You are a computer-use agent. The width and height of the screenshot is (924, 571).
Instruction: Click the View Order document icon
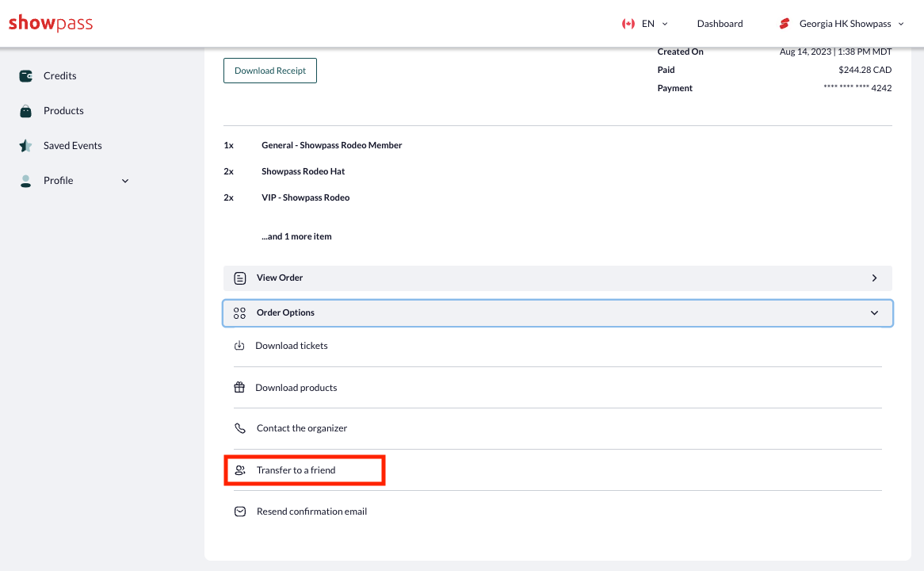click(240, 278)
